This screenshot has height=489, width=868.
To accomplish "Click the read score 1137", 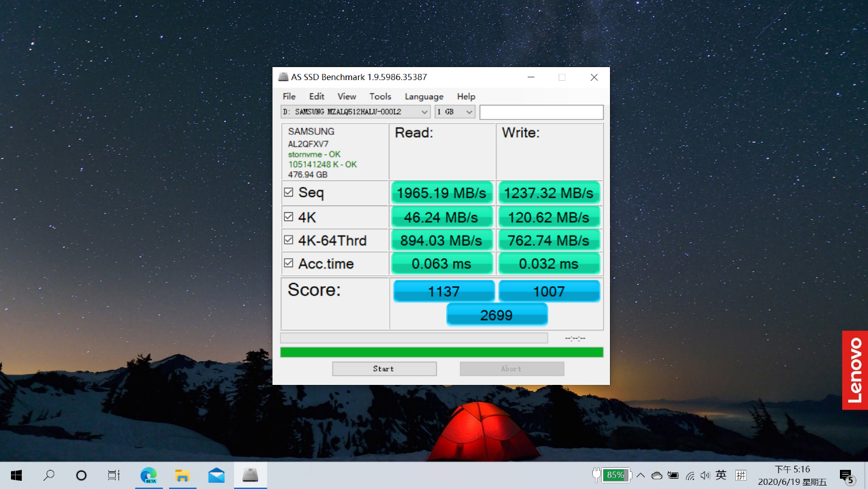I will click(444, 291).
